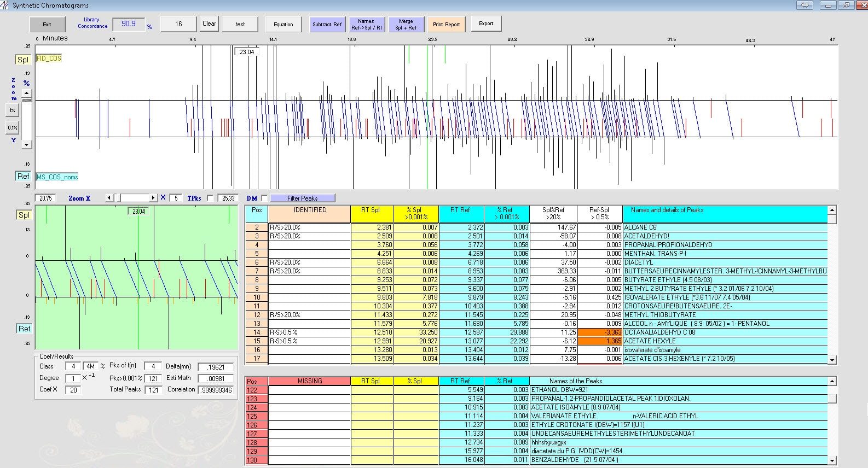Open the Equation button
Image resolution: width=868 pixels, height=468 pixels.
(x=283, y=24)
